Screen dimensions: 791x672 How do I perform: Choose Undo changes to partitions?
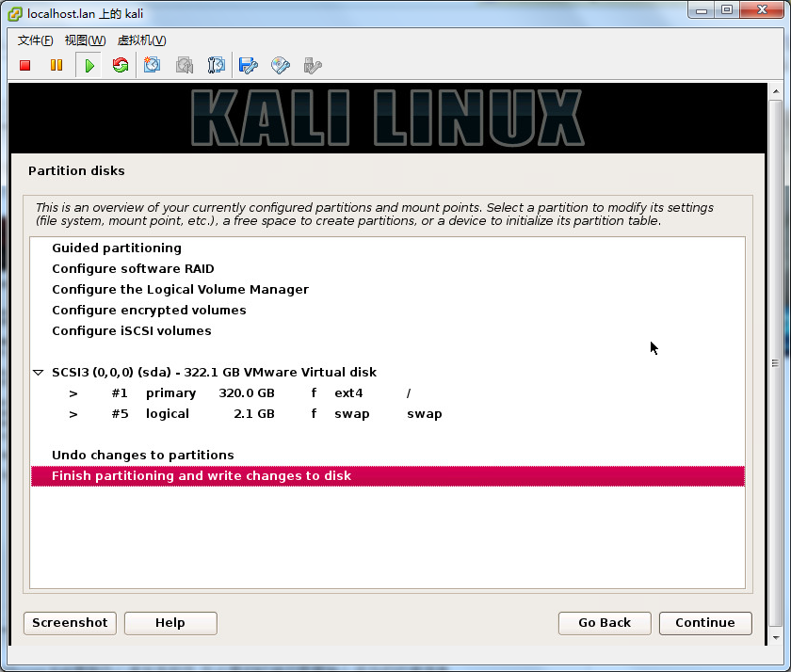[387, 455]
